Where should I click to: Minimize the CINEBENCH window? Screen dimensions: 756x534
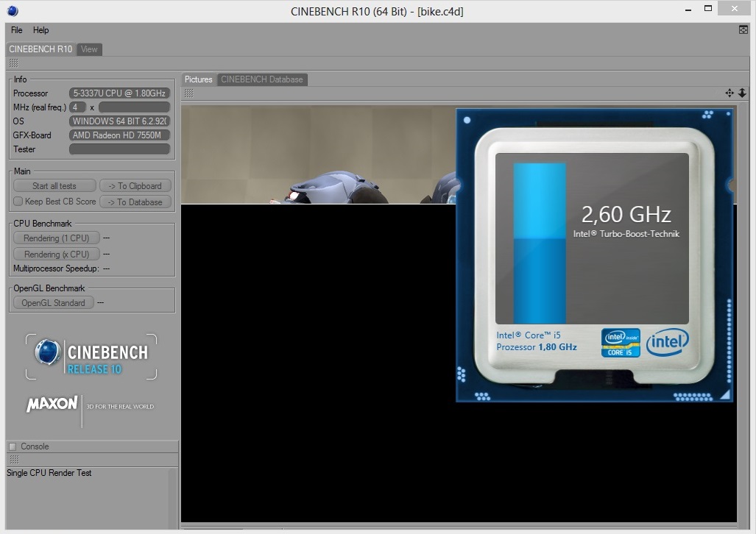tap(688, 9)
